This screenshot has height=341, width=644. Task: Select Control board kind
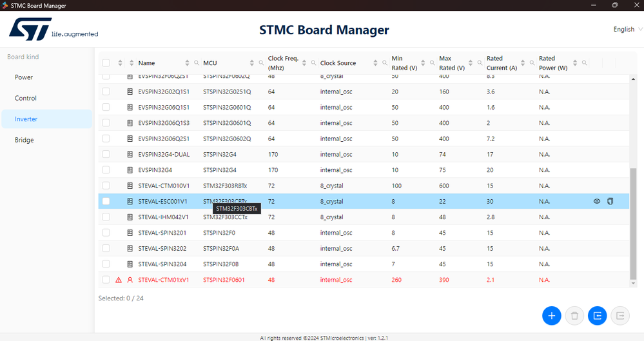pos(47,98)
